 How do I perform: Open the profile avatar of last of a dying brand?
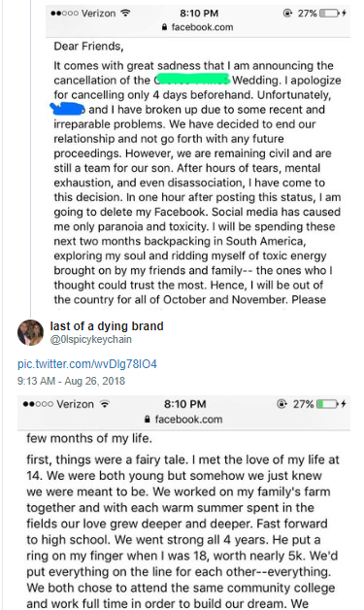click(x=30, y=332)
